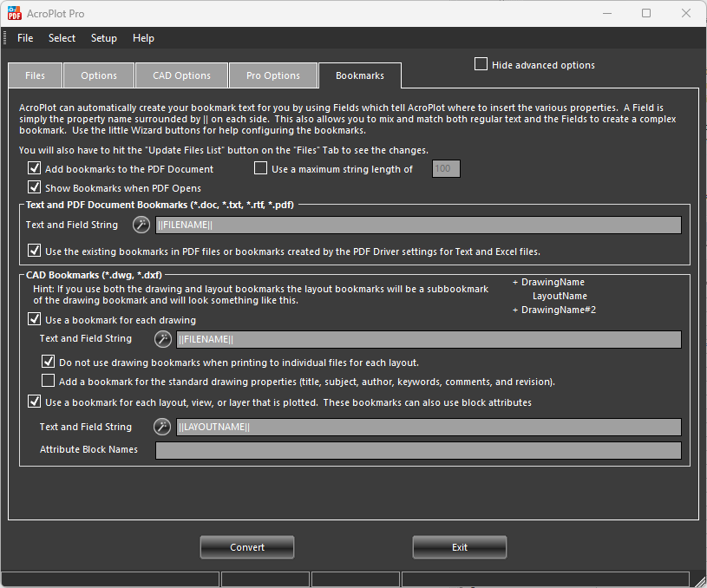
Task: Open wizard for drawing bookmark field string
Action: pyautogui.click(x=163, y=339)
